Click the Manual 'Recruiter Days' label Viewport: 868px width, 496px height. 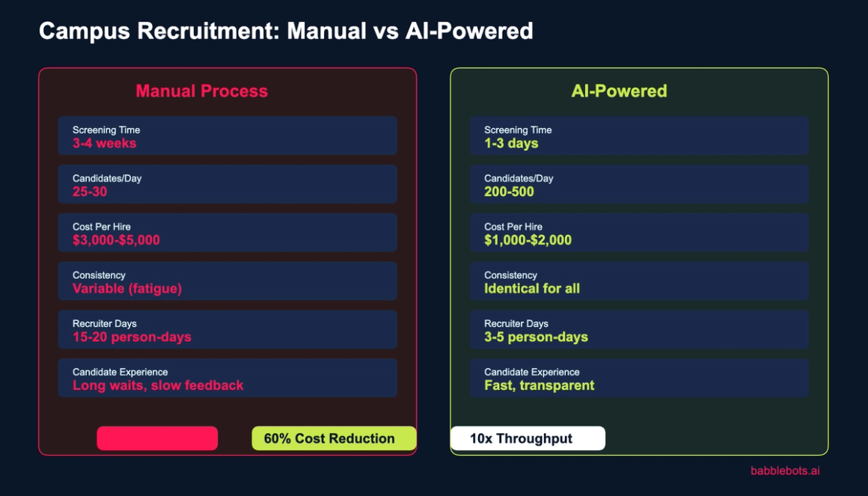pyautogui.click(x=104, y=324)
